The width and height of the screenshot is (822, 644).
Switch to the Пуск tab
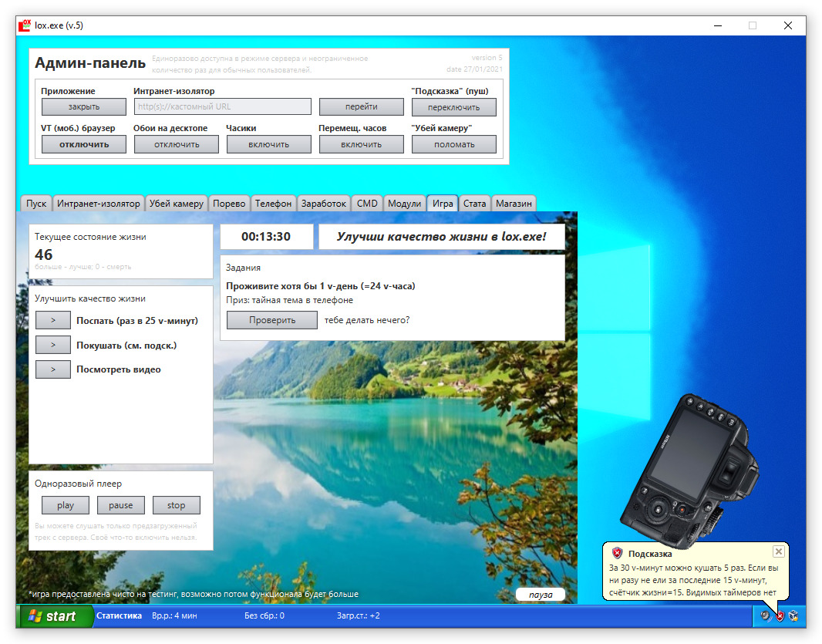click(x=36, y=204)
